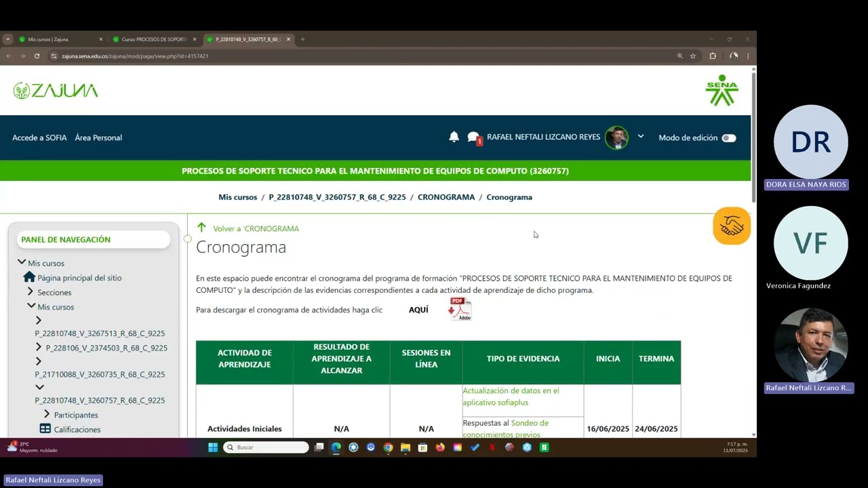Open browser three-dot menu
Image resolution: width=868 pixels, height=488 pixels.
pos(748,56)
